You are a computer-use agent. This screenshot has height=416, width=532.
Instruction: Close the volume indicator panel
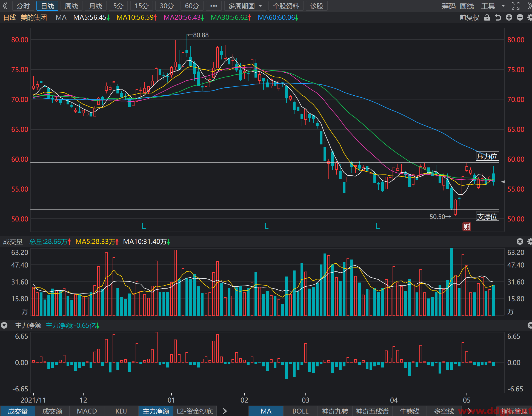click(x=520, y=241)
